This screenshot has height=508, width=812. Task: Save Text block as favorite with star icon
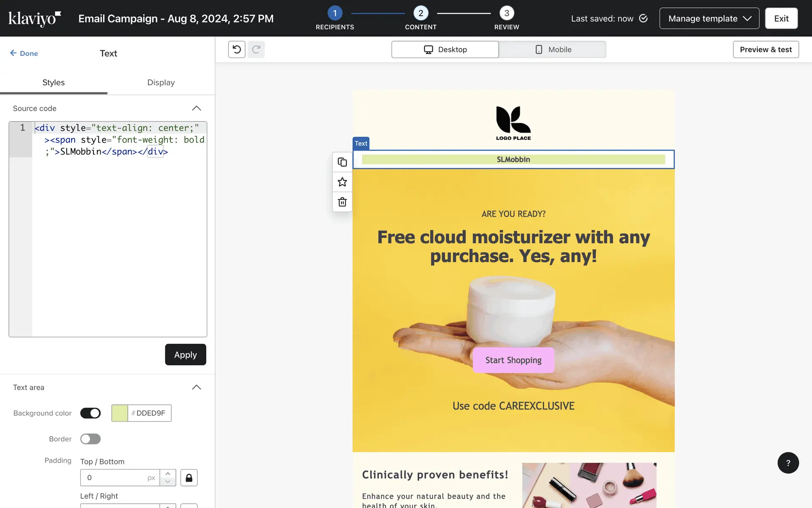[x=342, y=182]
